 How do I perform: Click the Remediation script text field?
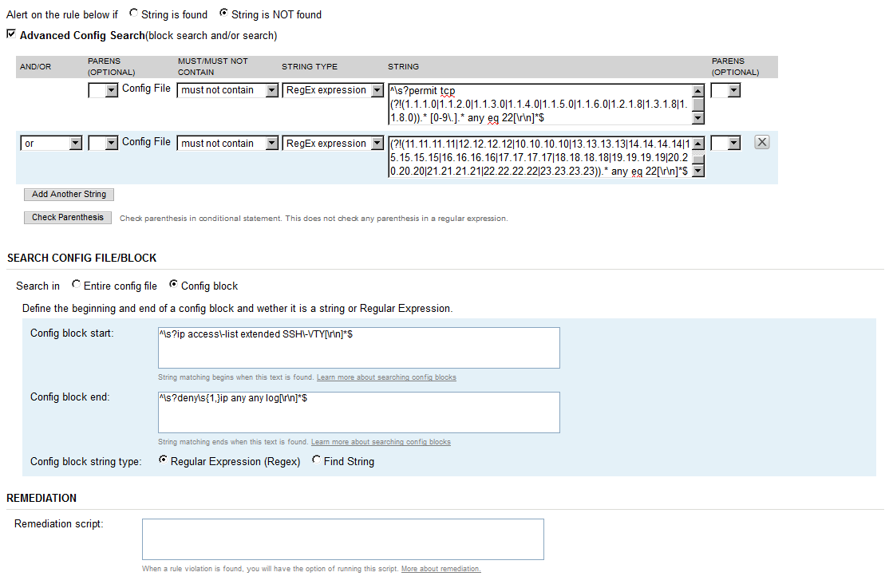(343, 539)
